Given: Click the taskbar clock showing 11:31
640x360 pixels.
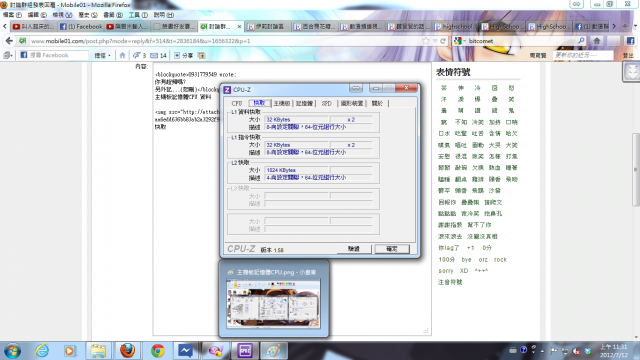Looking at the screenshot, I should [613, 351].
